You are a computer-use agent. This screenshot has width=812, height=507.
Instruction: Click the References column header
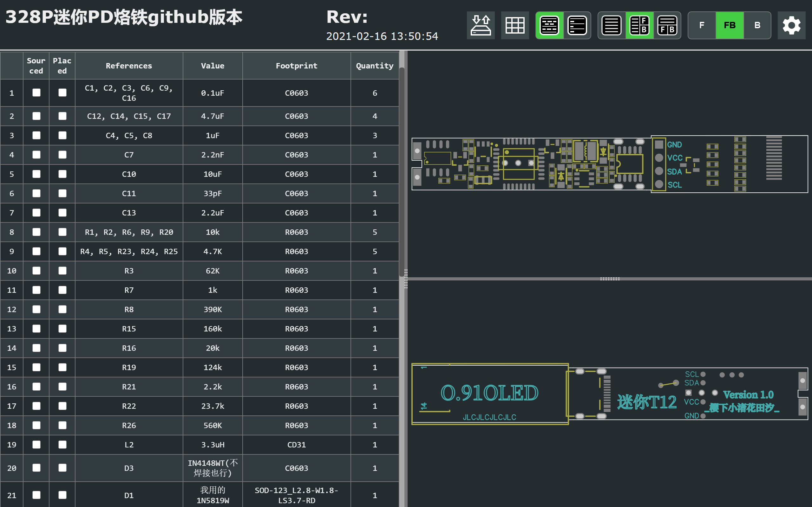(x=129, y=66)
